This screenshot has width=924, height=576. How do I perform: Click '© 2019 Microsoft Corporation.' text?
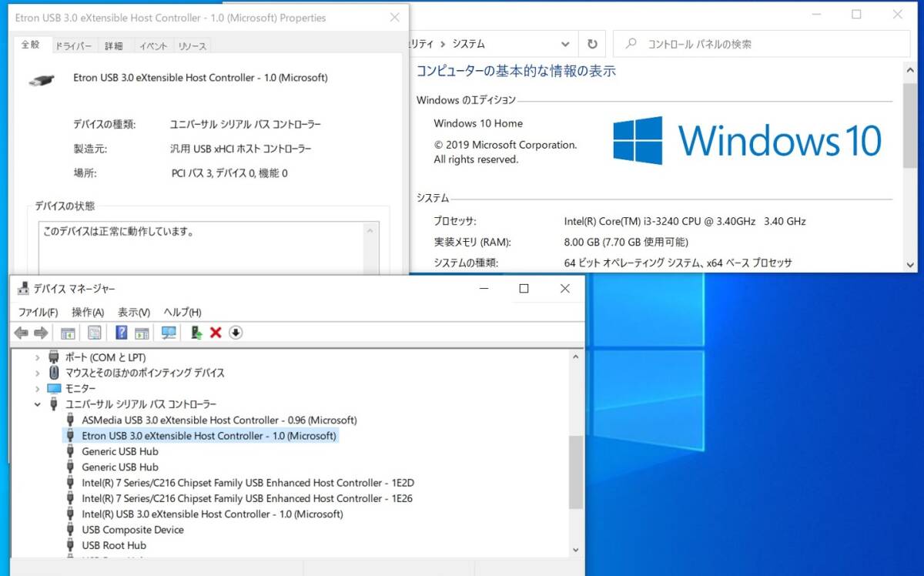(505, 145)
